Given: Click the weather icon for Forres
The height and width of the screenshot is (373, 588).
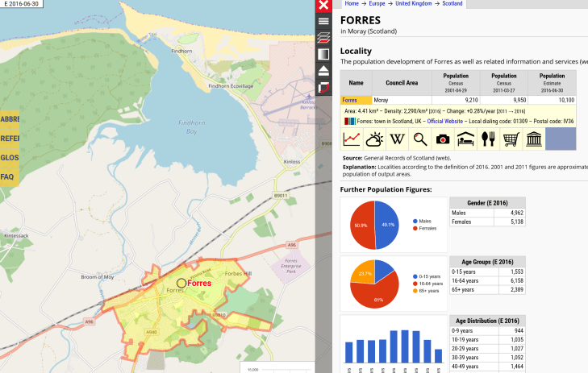Looking at the screenshot, I should tap(374, 139).
